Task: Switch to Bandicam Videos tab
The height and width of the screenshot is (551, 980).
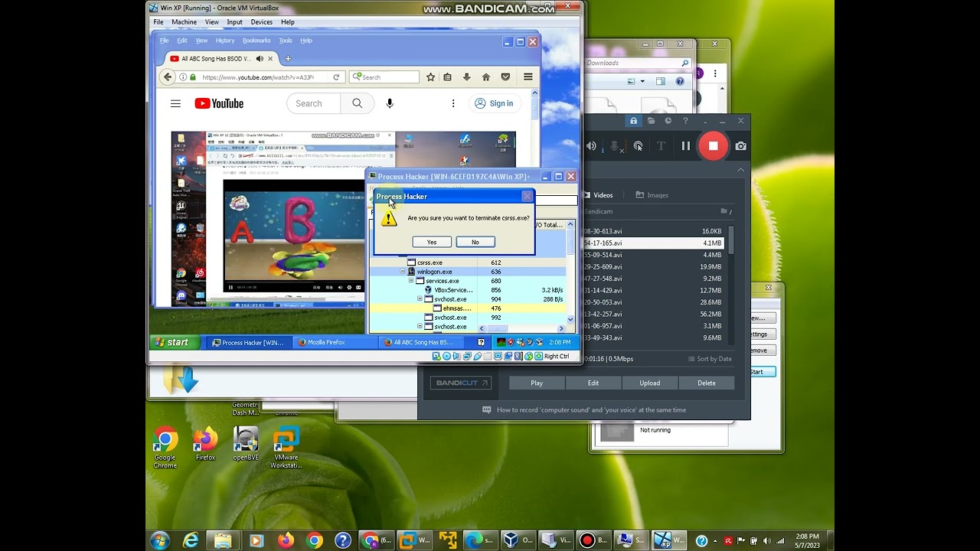Action: pyautogui.click(x=597, y=195)
